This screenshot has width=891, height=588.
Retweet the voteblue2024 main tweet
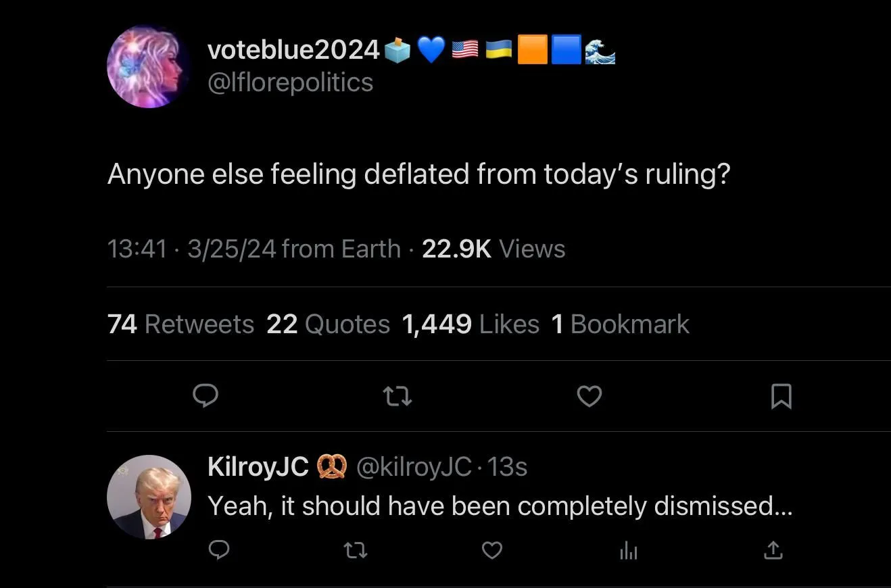click(398, 396)
